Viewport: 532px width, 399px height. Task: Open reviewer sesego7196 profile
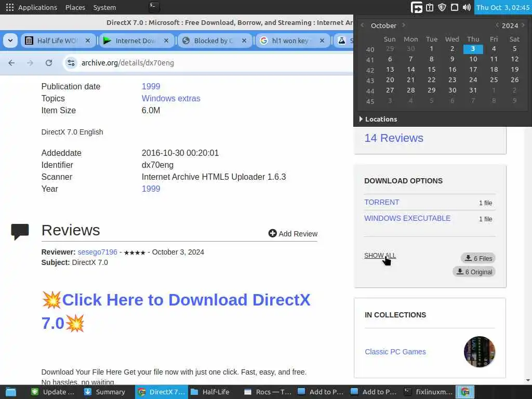97,252
